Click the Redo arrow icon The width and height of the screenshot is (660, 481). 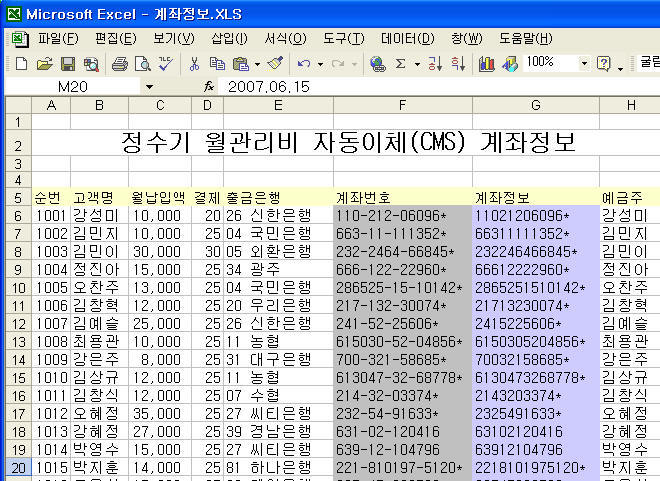tap(338, 64)
